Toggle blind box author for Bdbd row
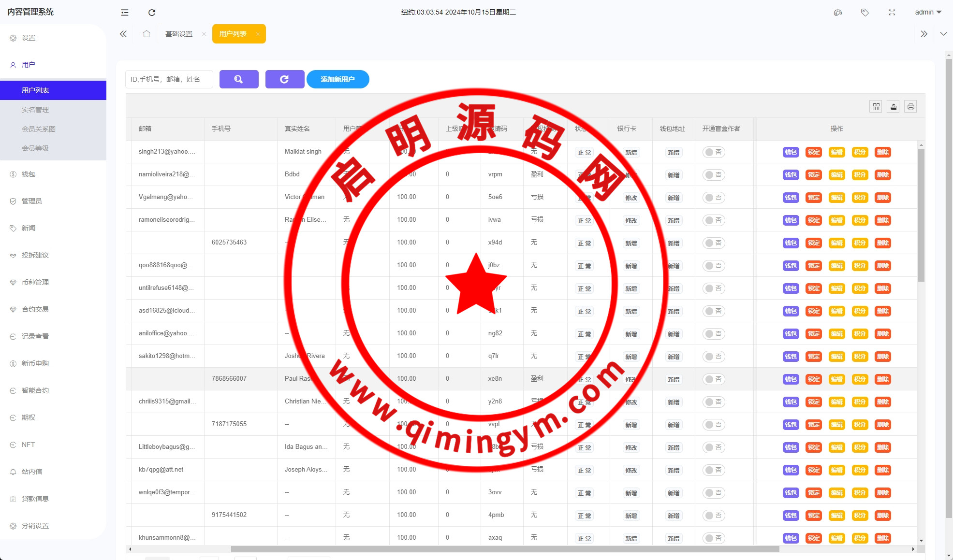The image size is (953, 560). click(x=713, y=175)
